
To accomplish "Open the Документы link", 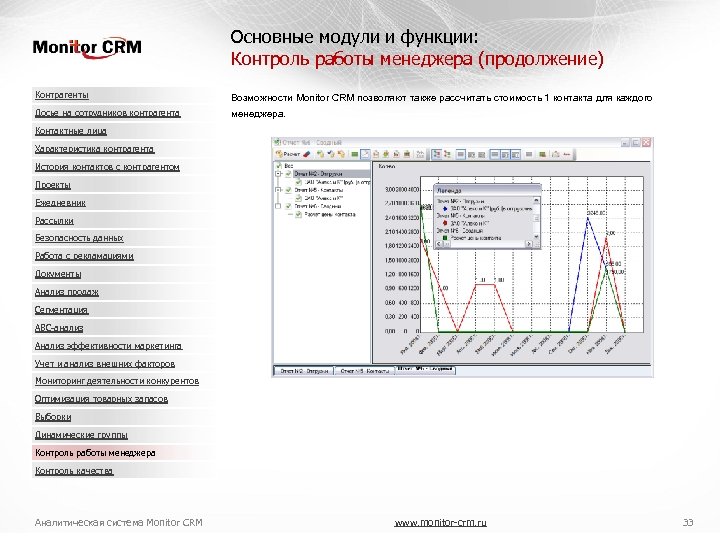I will [58, 274].
